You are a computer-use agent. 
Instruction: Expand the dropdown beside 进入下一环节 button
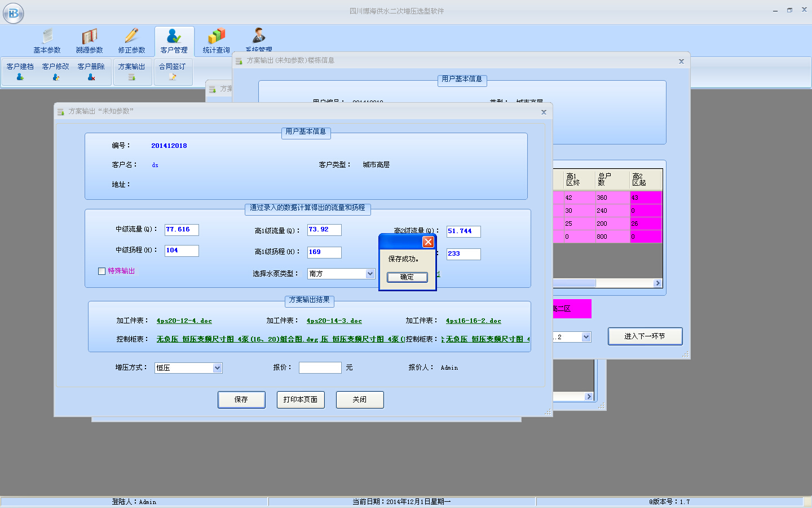click(x=585, y=336)
